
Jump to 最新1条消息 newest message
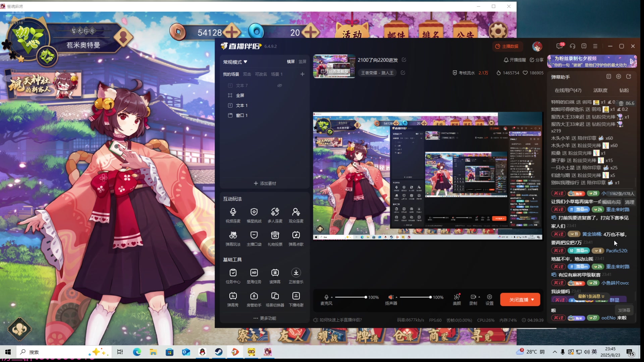point(591,296)
